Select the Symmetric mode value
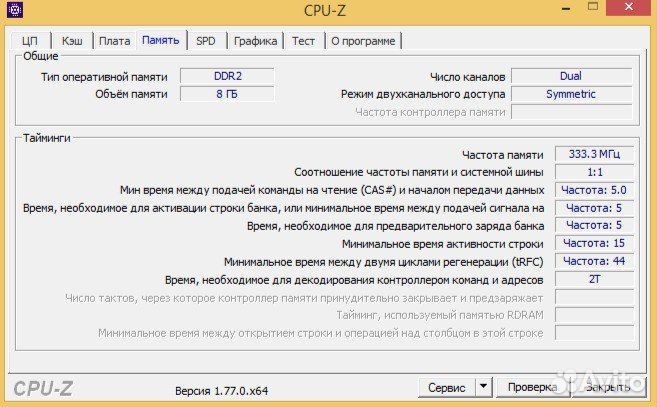The height and width of the screenshot is (407, 657). tap(571, 94)
